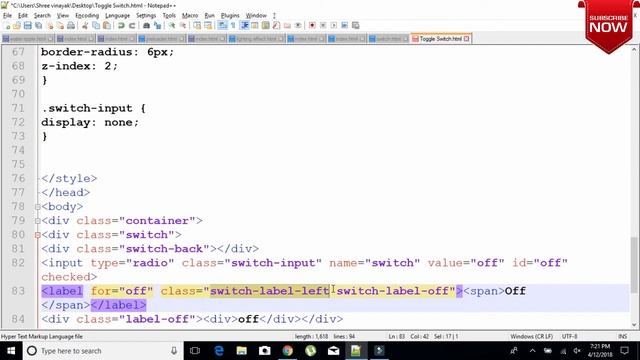
Task: Click the Windows (CR LF) status entry
Action: [531, 336]
